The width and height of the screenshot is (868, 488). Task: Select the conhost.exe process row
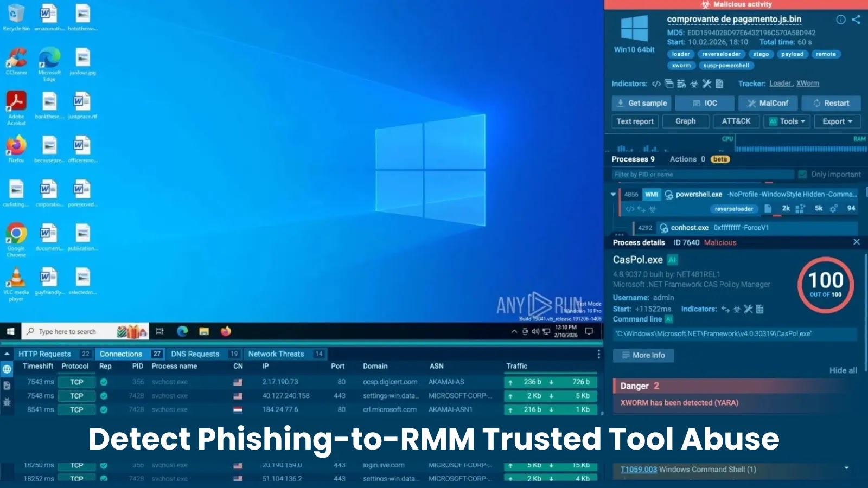(745, 228)
